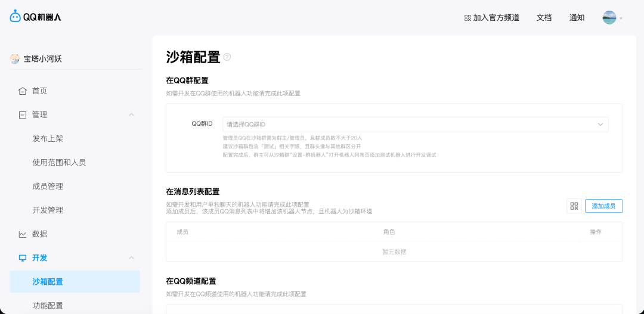Click the 在QQ群配置 heading
Image resolution: width=644 pixels, height=314 pixels.
pyautogui.click(x=187, y=80)
